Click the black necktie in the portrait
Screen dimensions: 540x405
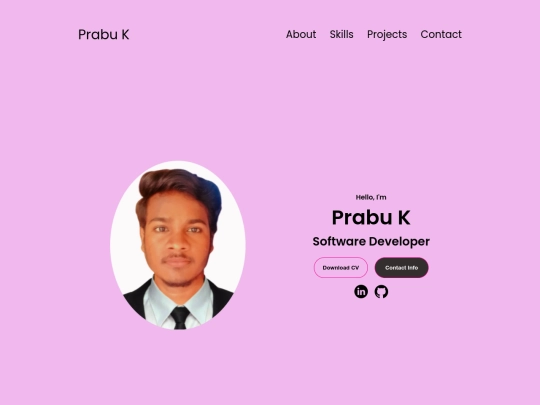[180, 318]
